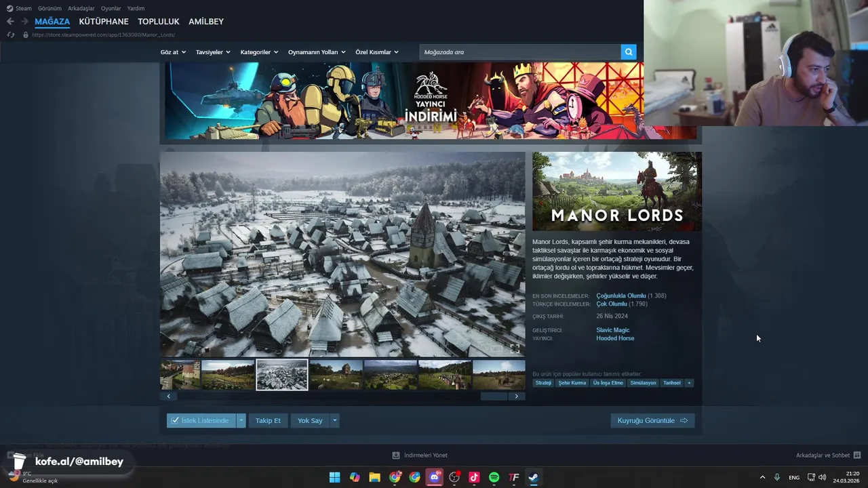The image size is (868, 488).
Task: Click the thumbnail strip scrollbar handle
Action: [x=494, y=396]
